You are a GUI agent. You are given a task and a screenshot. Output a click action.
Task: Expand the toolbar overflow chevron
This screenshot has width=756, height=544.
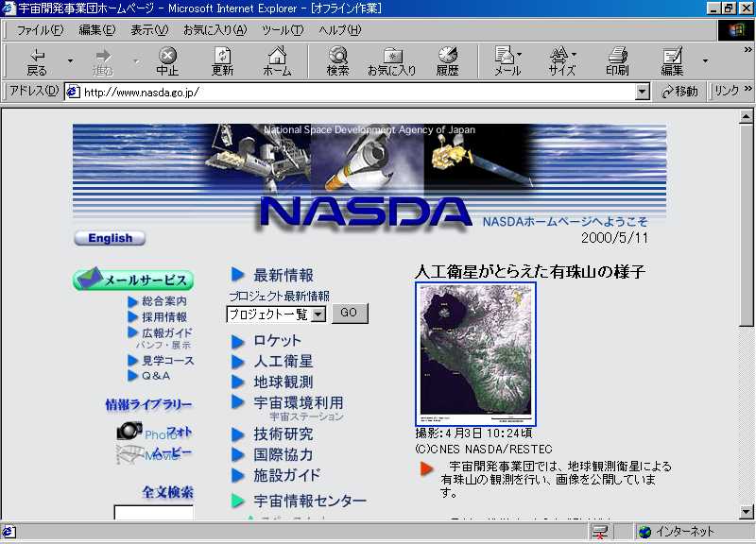click(747, 50)
